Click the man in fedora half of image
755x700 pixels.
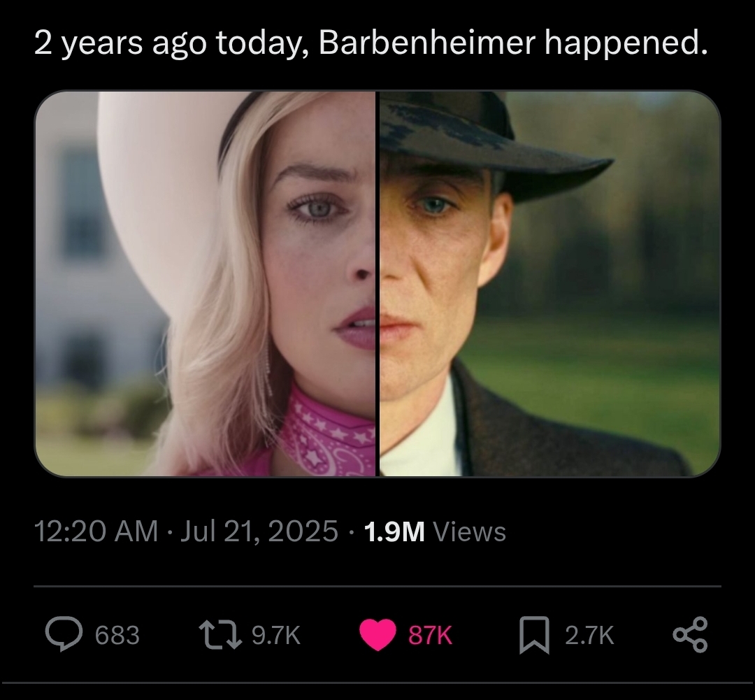pyautogui.click(x=549, y=284)
